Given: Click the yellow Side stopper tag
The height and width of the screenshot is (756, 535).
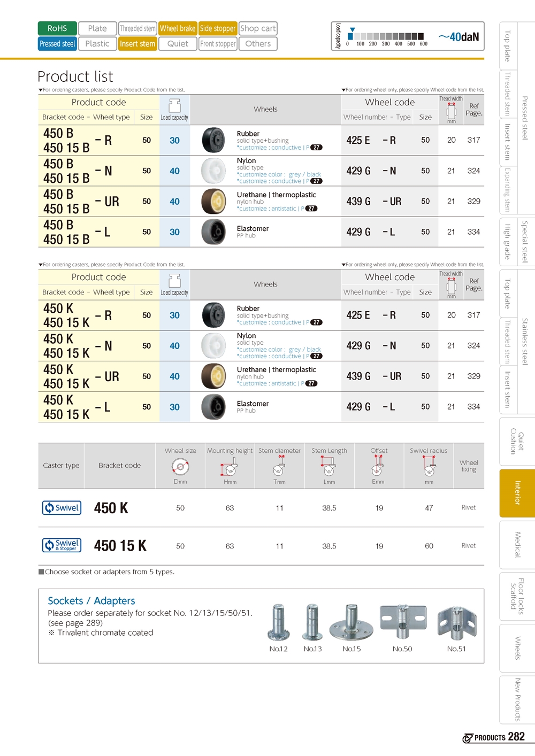Looking at the screenshot, I should click(x=218, y=28).
